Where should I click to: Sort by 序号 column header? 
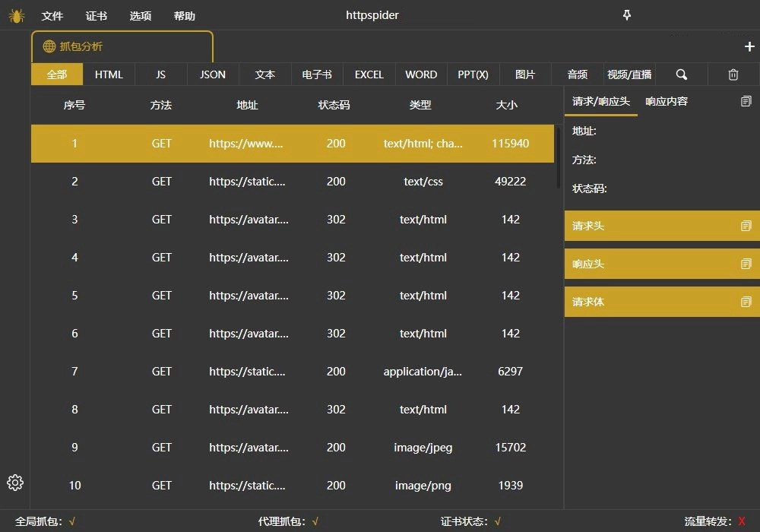pyautogui.click(x=74, y=105)
